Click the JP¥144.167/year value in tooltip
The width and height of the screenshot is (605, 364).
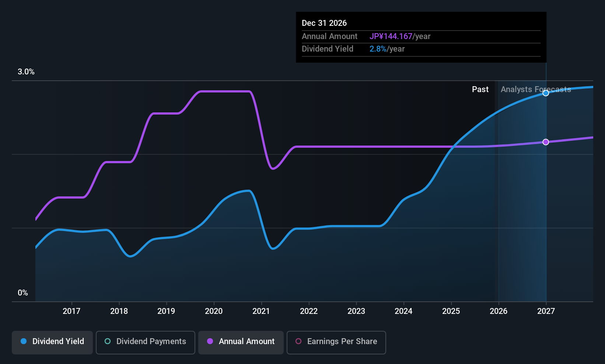point(400,36)
